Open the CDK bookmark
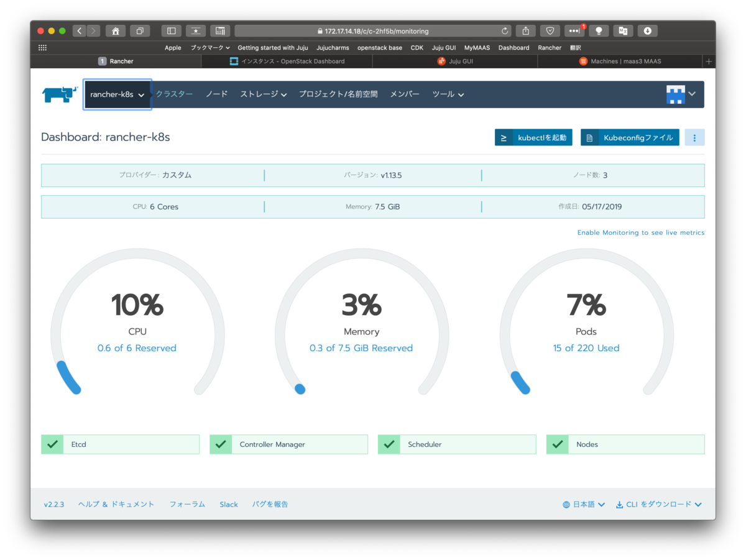The image size is (746, 560). 417,48
